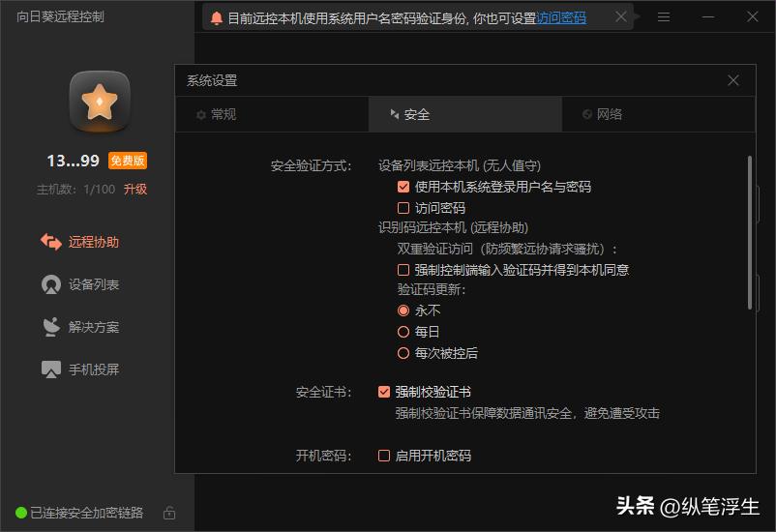The width and height of the screenshot is (776, 532).
Task: Click the 设备列表 icon in sidebar
Action: [51, 284]
